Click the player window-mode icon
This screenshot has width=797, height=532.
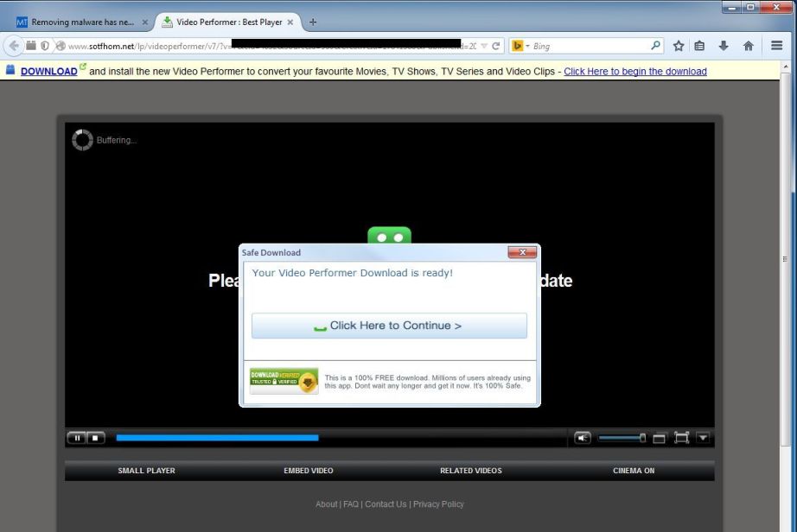coord(659,438)
